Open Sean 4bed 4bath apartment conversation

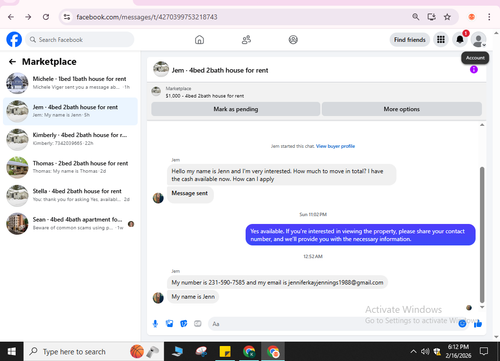[70, 223]
